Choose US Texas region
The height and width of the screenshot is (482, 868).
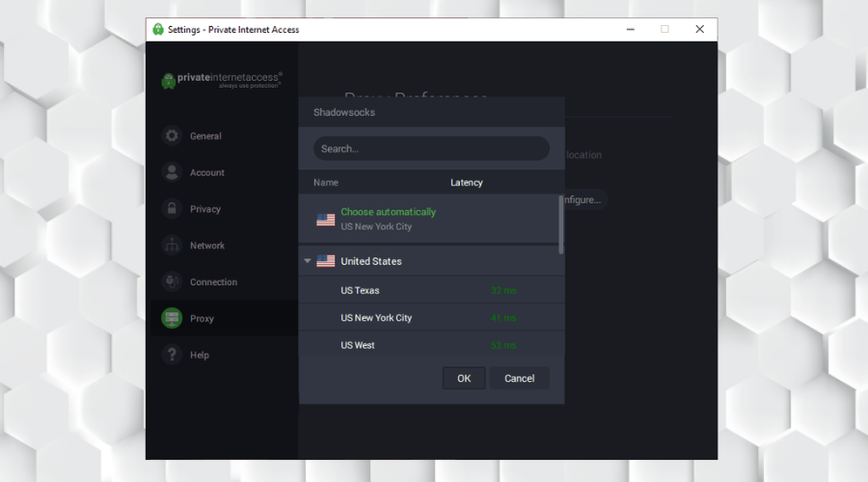[431, 290]
